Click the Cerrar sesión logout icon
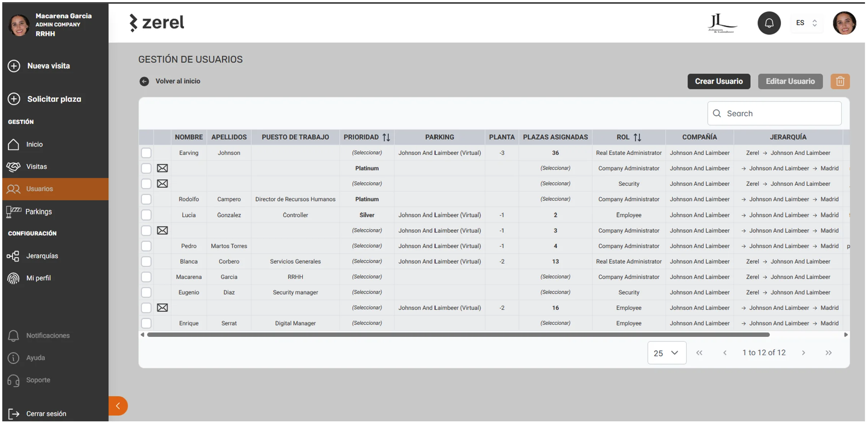The width and height of the screenshot is (868, 424). point(14,414)
